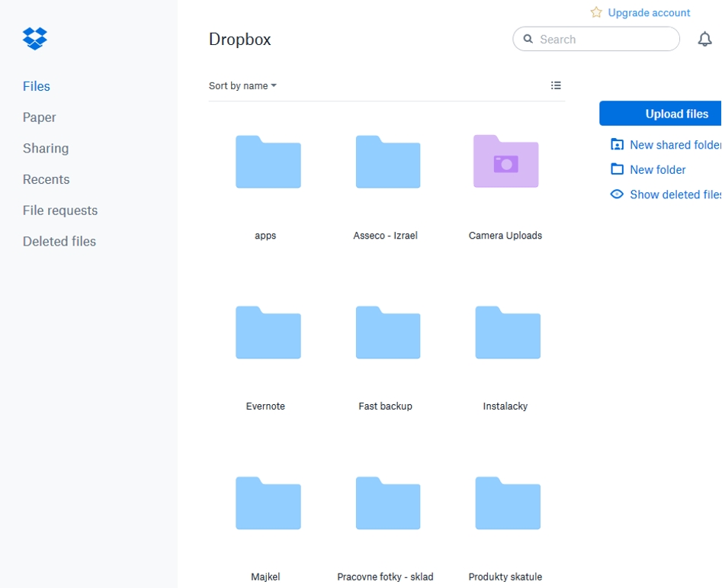722x588 pixels.
Task: Create a New folder
Action: pyautogui.click(x=657, y=170)
